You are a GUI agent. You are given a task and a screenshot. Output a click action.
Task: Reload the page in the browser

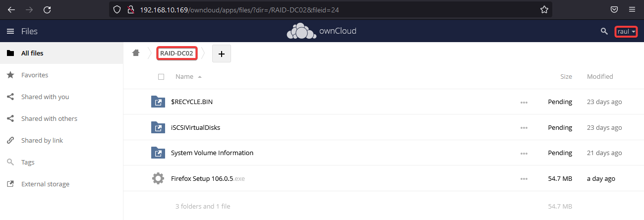tap(47, 9)
